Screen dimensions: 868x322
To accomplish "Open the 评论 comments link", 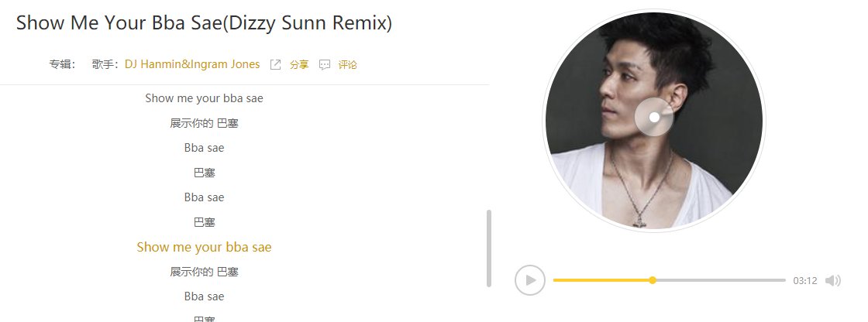I will (348, 65).
